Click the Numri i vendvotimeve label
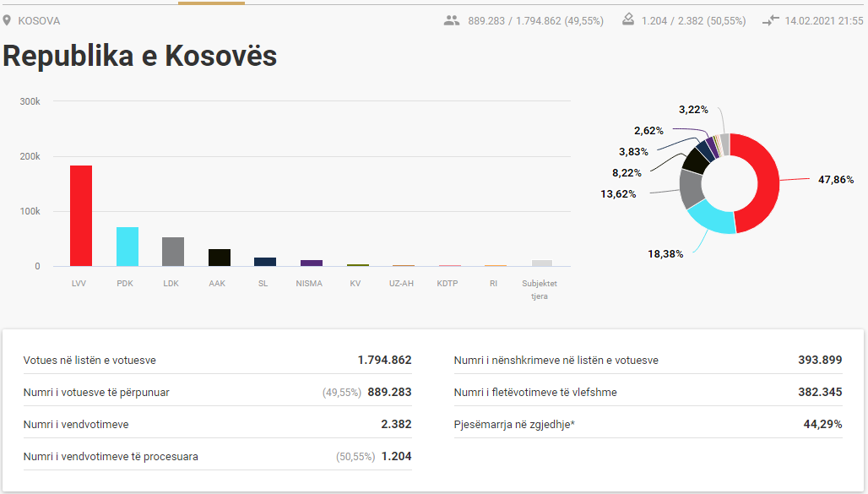Viewport: 868px width, 494px height. pos(76,425)
